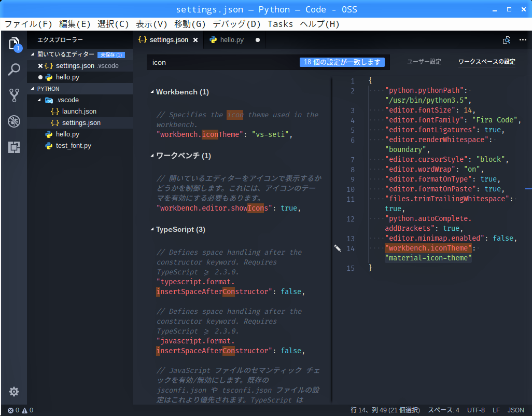Click the 18 matching settings badge
This screenshot has width=532, height=416.
(x=342, y=62)
